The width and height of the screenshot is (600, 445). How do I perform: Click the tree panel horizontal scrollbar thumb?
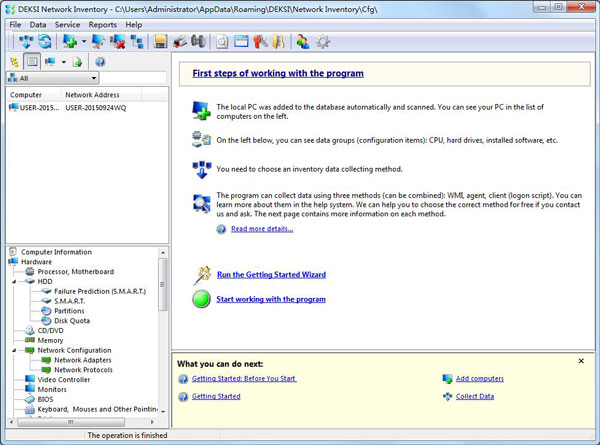[71, 422]
